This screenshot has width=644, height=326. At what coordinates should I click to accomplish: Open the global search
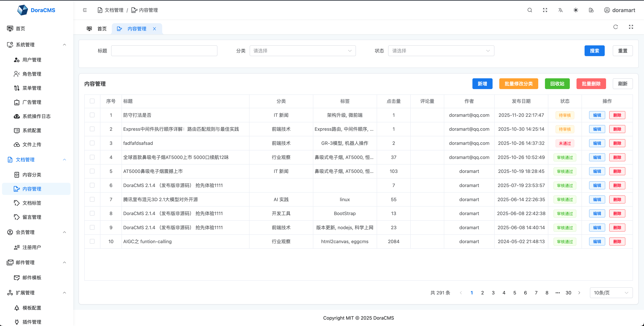point(530,10)
